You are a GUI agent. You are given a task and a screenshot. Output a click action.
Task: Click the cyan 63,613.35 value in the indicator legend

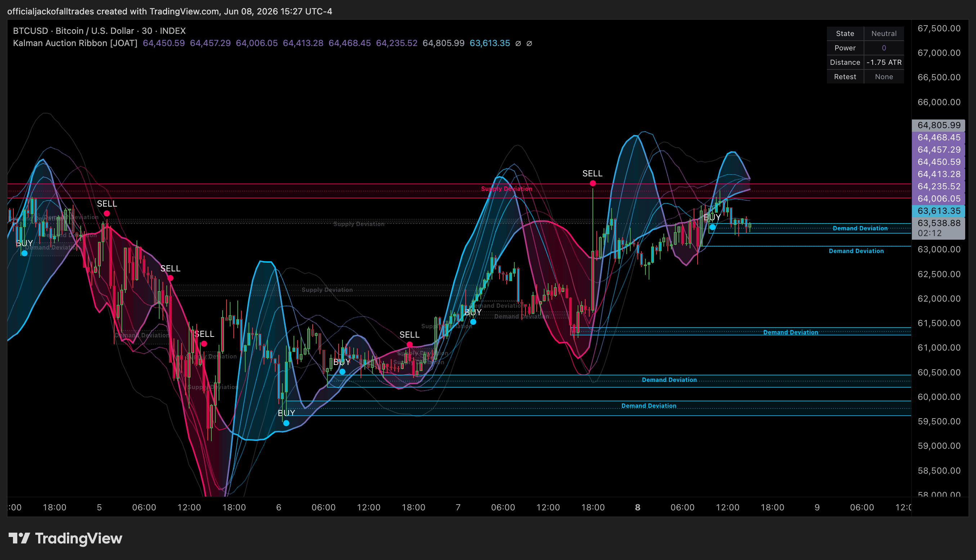(489, 43)
